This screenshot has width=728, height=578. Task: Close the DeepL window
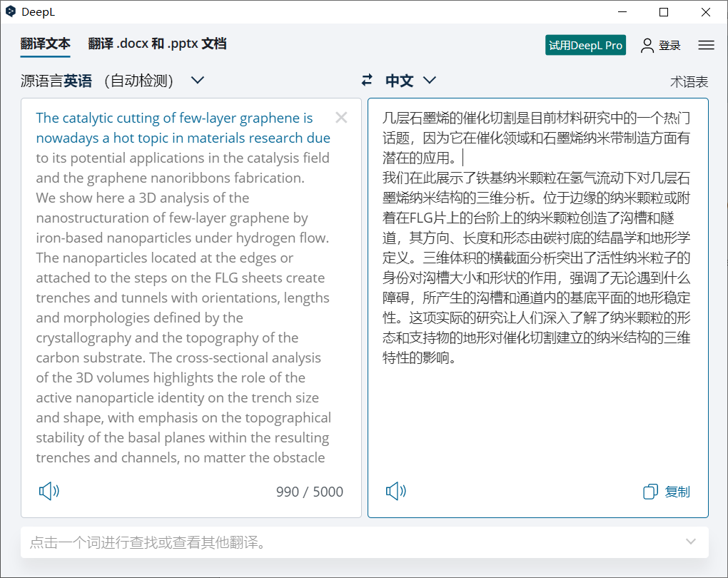pyautogui.click(x=706, y=12)
